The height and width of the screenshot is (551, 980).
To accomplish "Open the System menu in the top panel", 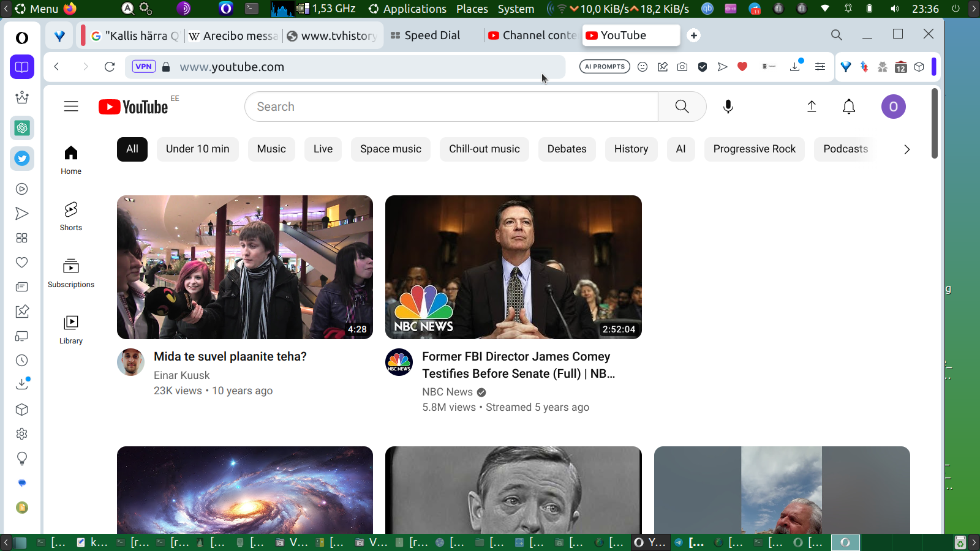I will coord(516,9).
